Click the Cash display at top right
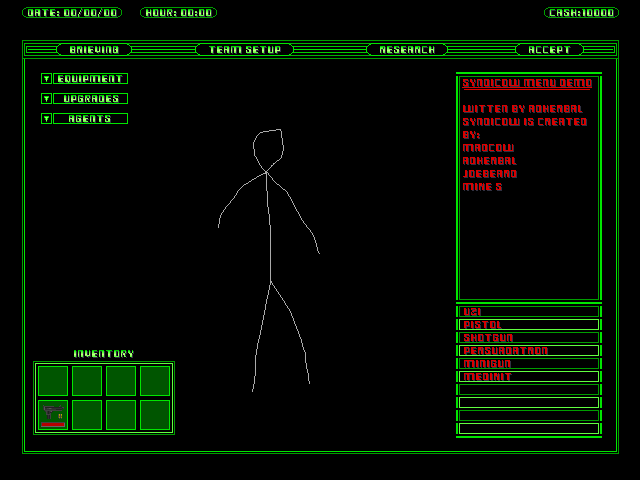The width and height of the screenshot is (640, 480). click(581, 13)
